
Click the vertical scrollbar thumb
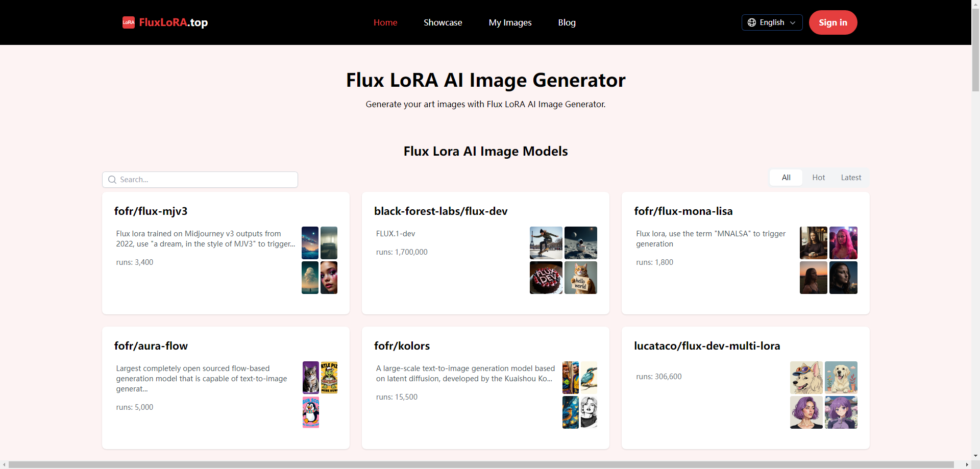coord(975,50)
